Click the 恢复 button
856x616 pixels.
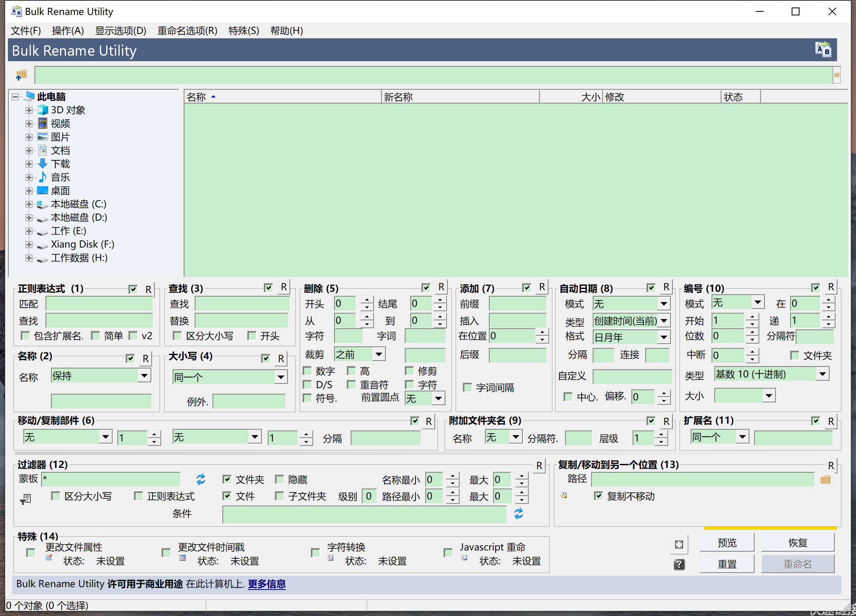(798, 543)
